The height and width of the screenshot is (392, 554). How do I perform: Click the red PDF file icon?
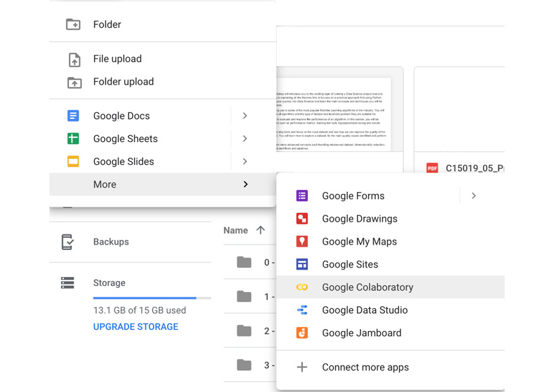(432, 168)
